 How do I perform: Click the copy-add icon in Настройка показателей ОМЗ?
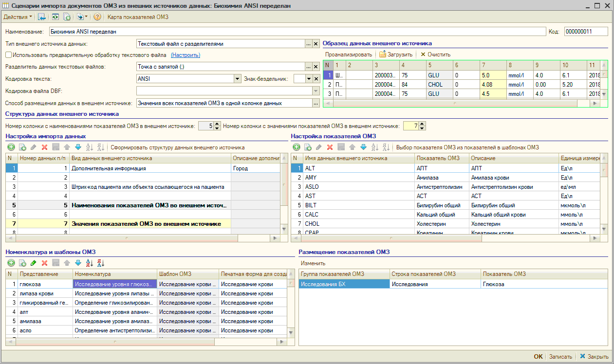coord(308,147)
